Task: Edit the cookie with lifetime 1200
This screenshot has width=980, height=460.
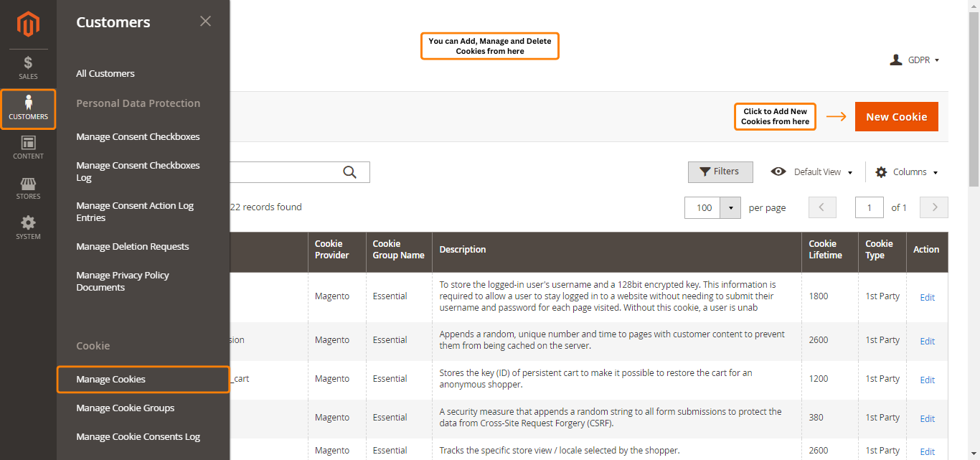Action: coord(927,380)
